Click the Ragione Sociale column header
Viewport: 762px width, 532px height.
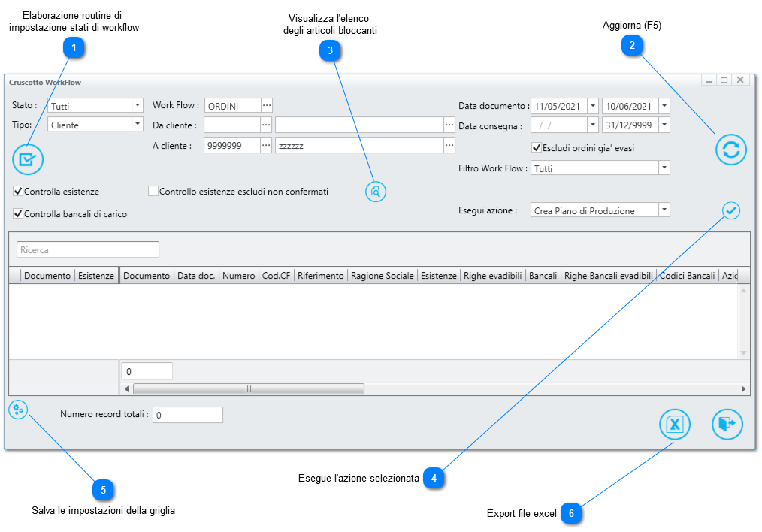click(x=383, y=276)
